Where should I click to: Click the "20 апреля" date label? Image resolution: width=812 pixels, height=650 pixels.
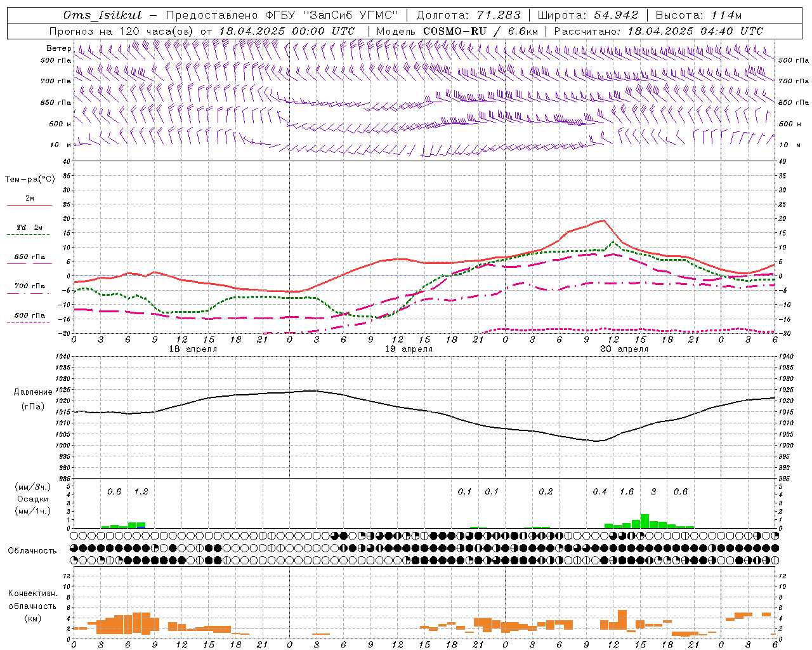pyautogui.click(x=624, y=349)
